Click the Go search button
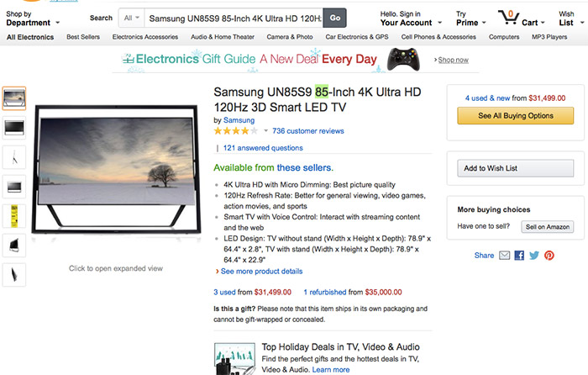This screenshot has height=375, width=588. point(335,18)
